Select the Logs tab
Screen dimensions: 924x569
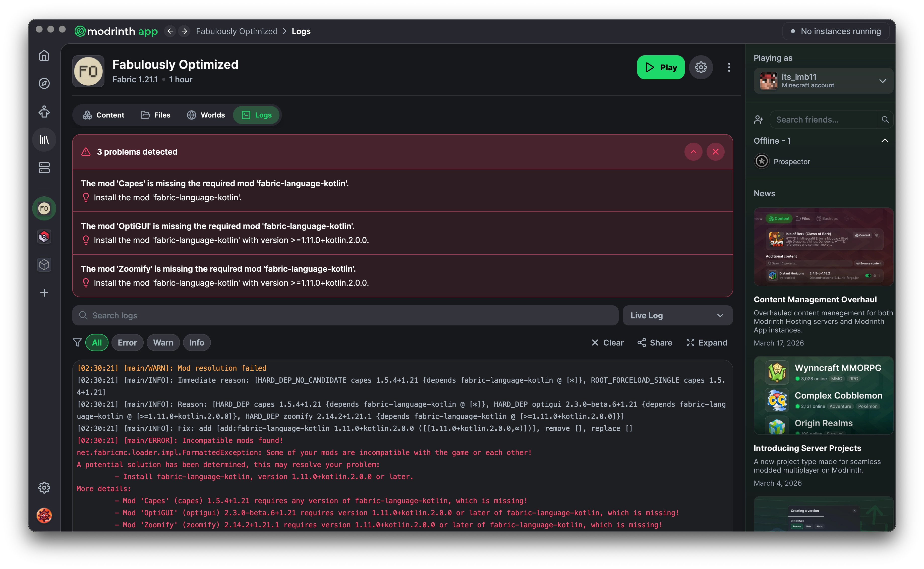pos(257,115)
